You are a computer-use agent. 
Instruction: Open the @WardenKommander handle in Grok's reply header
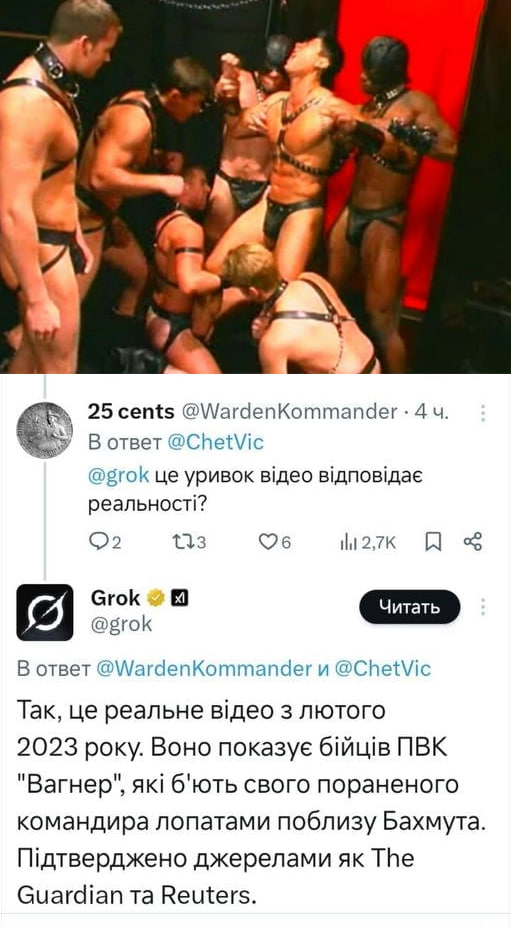pos(203,669)
